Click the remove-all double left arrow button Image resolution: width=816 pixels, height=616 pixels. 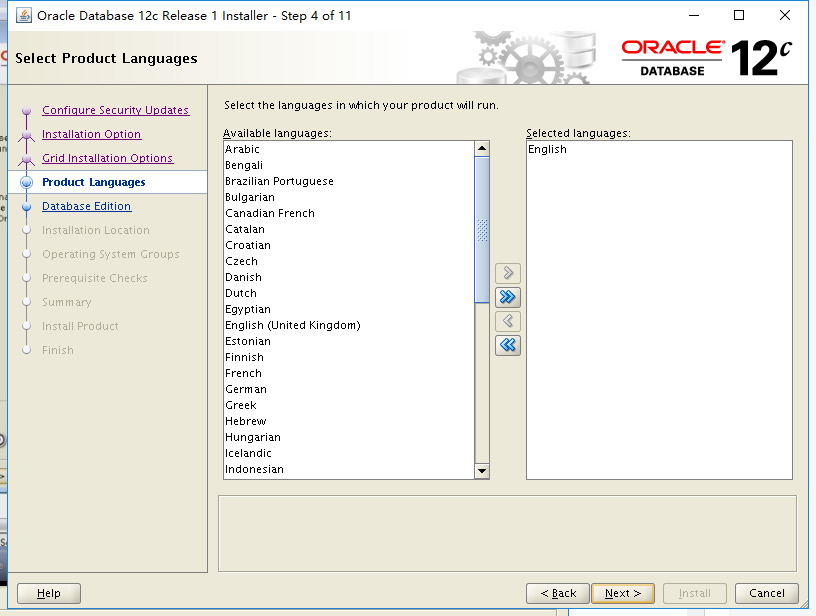(x=508, y=345)
